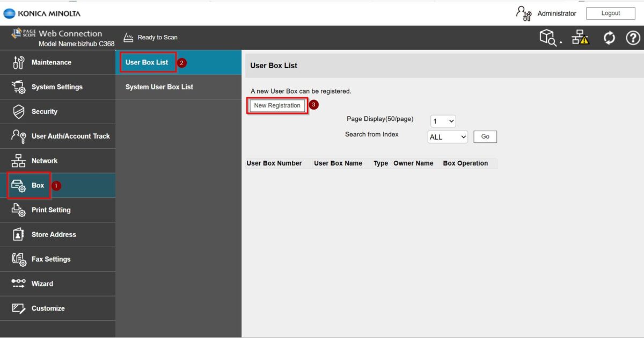The width and height of the screenshot is (644, 338).
Task: Click the Maintenance wrench icon
Action: click(18, 62)
